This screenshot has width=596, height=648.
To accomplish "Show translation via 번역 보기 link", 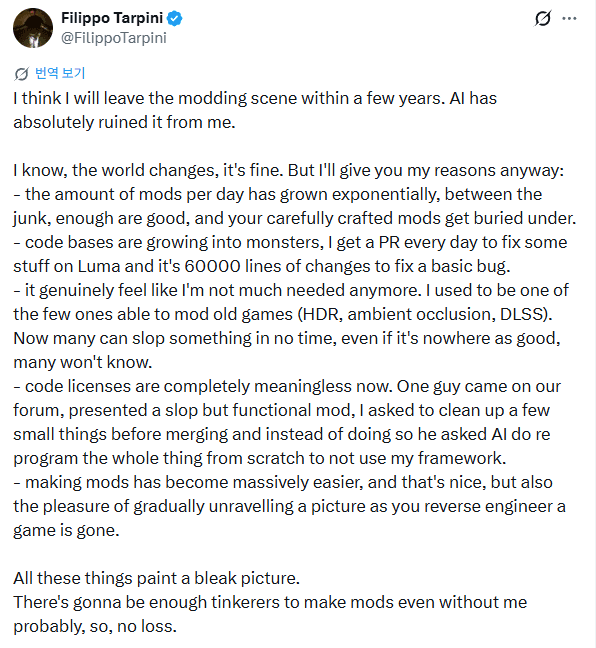I will (x=60, y=74).
